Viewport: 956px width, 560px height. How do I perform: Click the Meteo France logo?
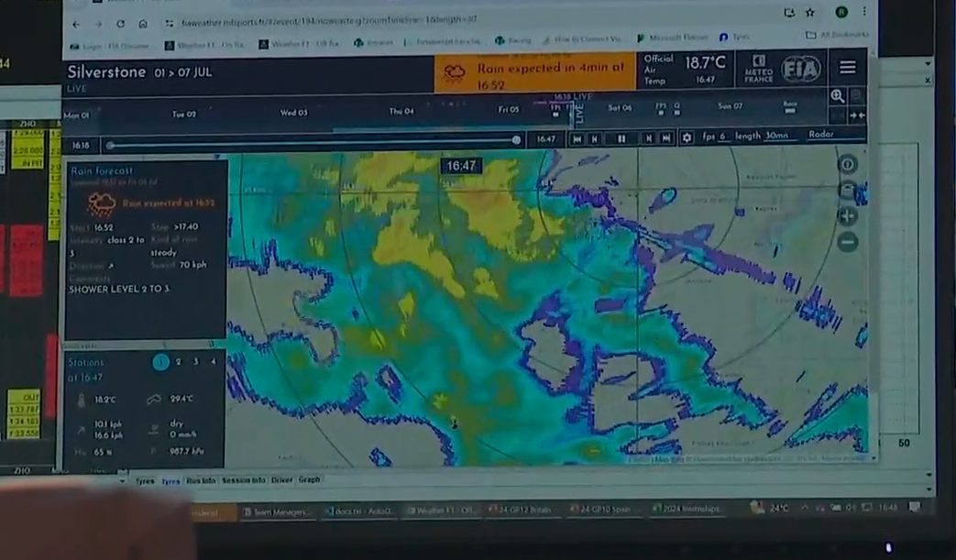click(x=758, y=69)
